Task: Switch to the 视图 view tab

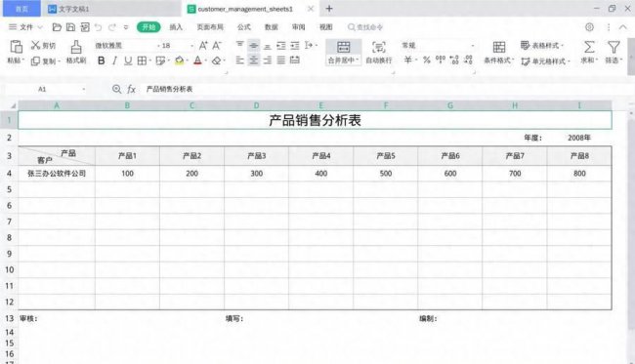Action: (x=326, y=27)
